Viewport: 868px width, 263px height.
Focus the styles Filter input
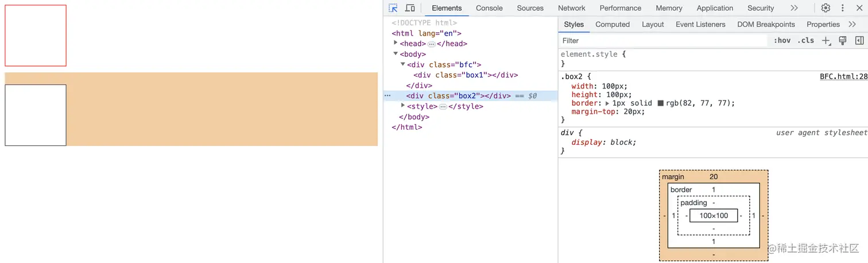663,41
